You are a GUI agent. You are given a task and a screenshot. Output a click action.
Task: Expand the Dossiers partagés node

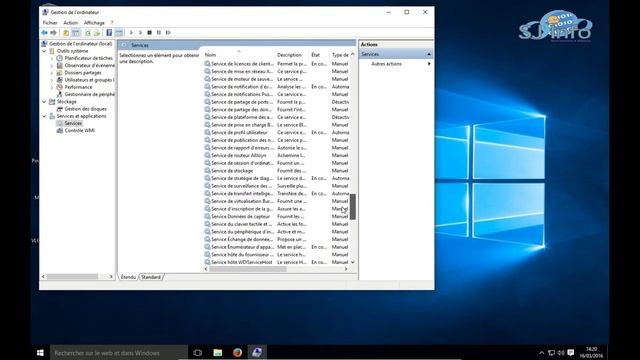52,73
